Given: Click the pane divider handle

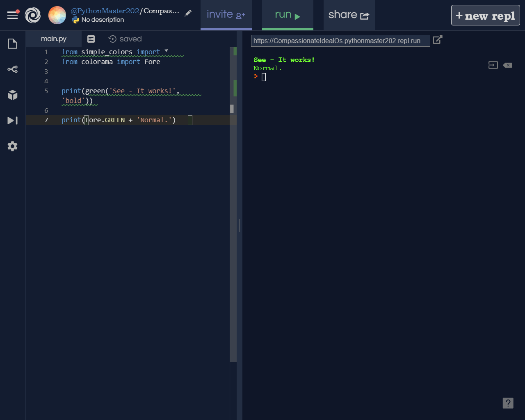Looking at the screenshot, I should (x=240, y=225).
